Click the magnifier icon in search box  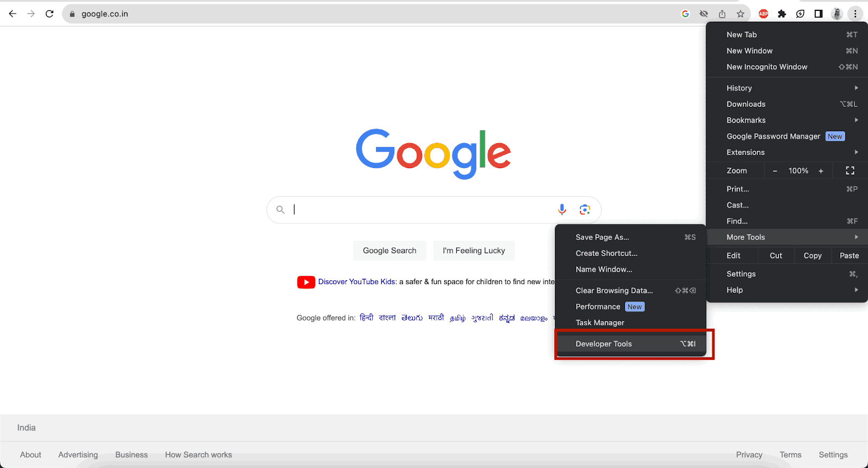coord(280,209)
